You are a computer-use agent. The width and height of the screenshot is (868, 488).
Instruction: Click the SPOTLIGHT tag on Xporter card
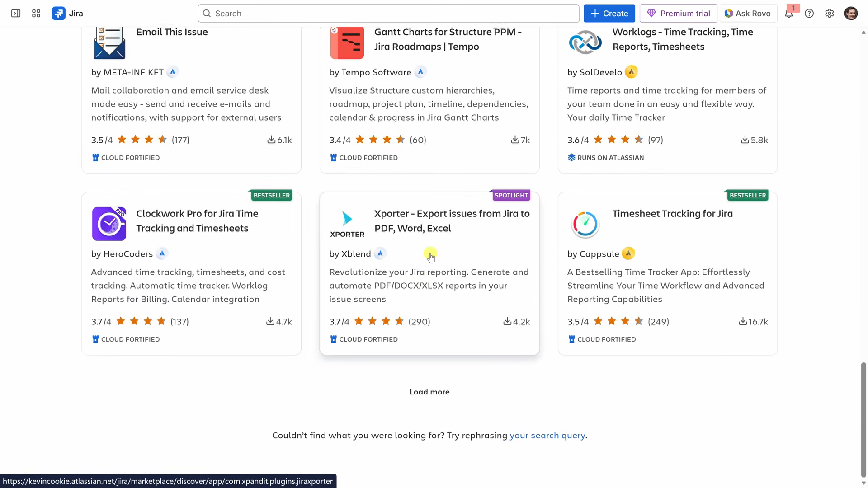click(511, 195)
